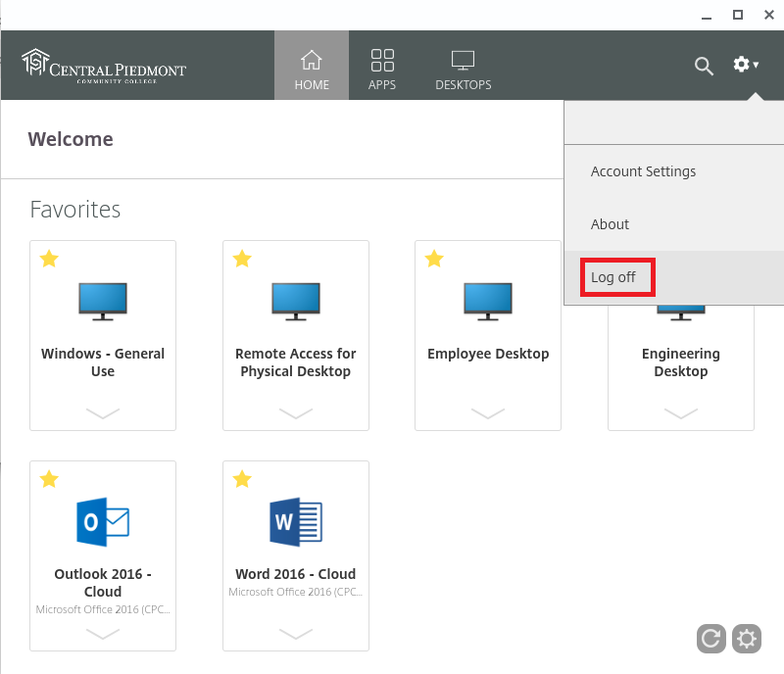Click the Windows - General Use title
The image size is (784, 674).
click(103, 362)
